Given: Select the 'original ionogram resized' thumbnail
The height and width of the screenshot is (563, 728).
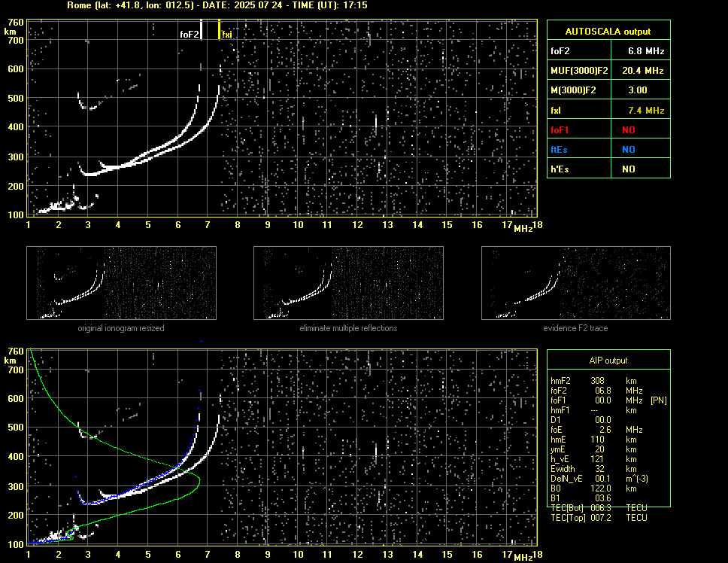Looking at the screenshot, I should tap(121, 283).
